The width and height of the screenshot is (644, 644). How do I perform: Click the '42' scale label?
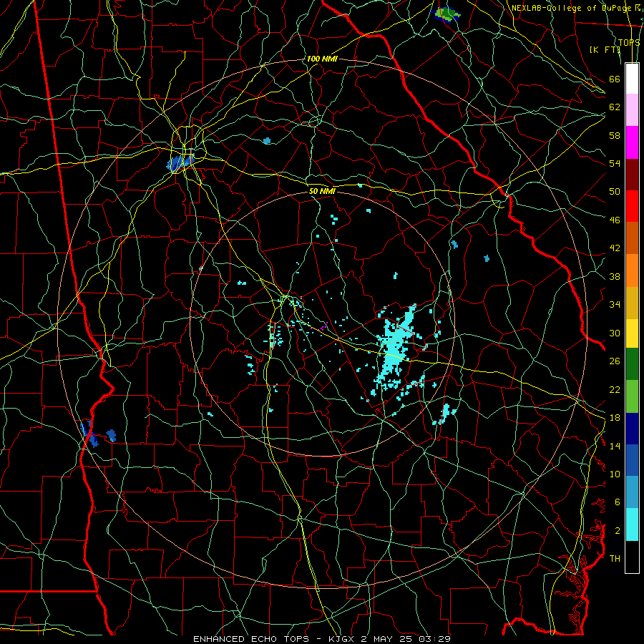[x=615, y=248]
